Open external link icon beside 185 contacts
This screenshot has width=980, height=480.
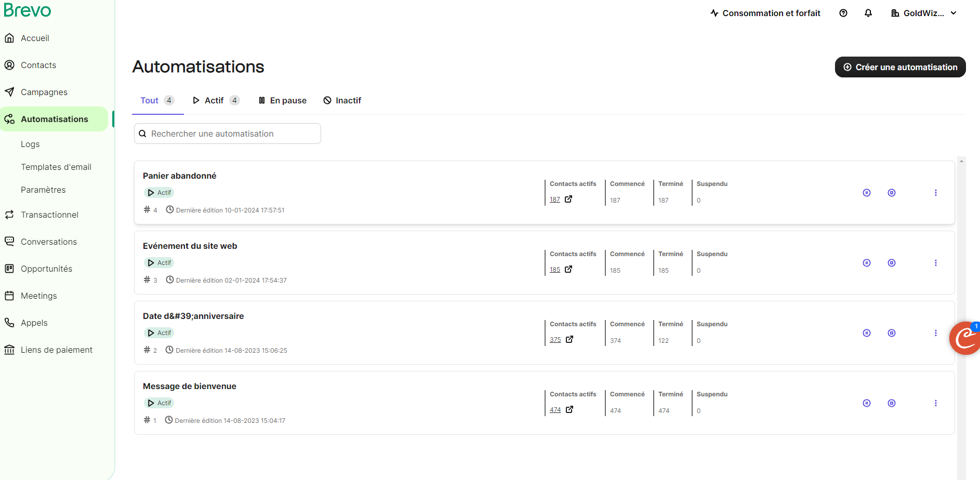tap(568, 269)
